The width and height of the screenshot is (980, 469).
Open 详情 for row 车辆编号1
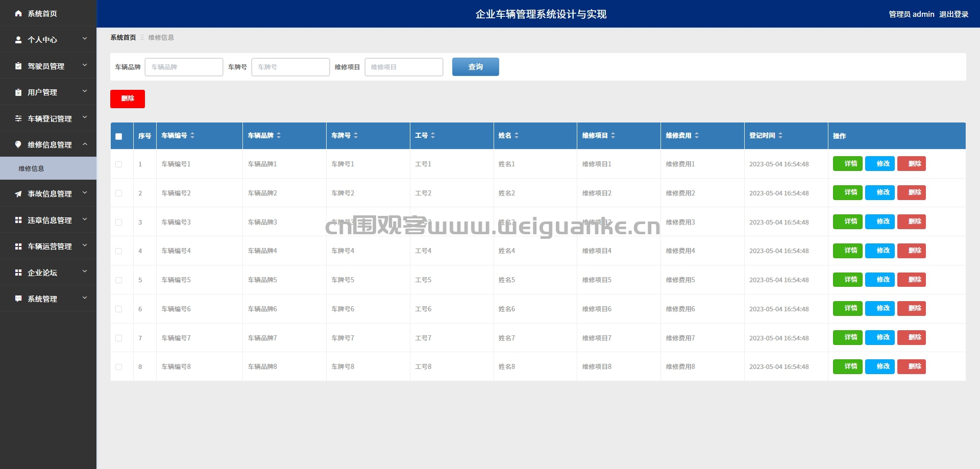tap(848, 164)
